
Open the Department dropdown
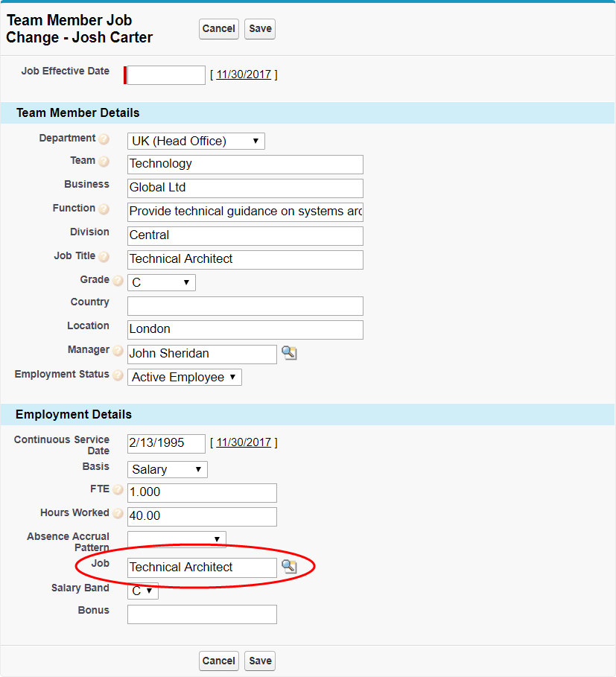click(196, 141)
